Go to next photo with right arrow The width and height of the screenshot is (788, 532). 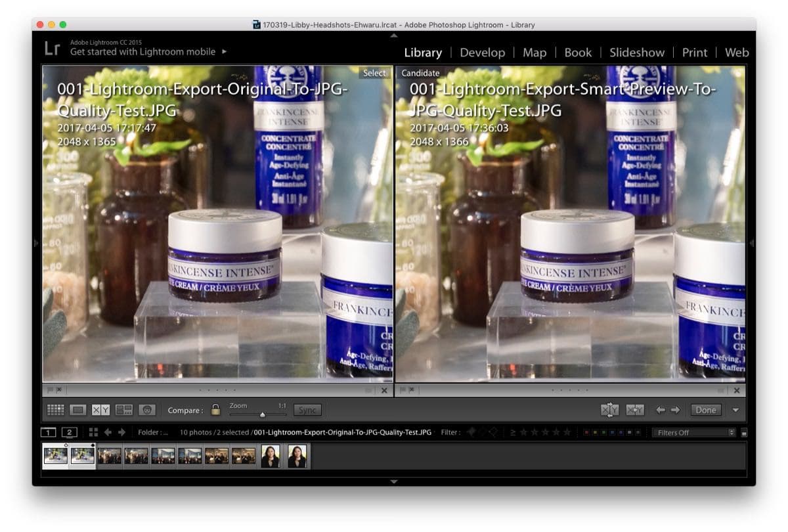[x=674, y=410]
